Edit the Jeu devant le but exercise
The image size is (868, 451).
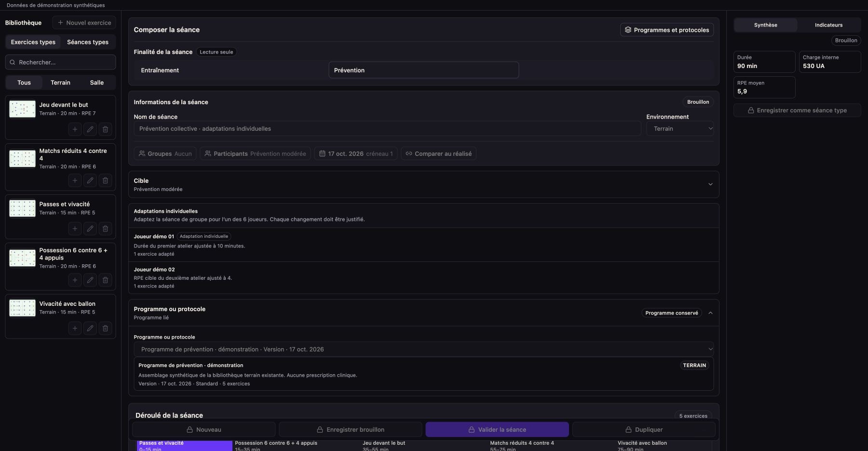(x=90, y=129)
